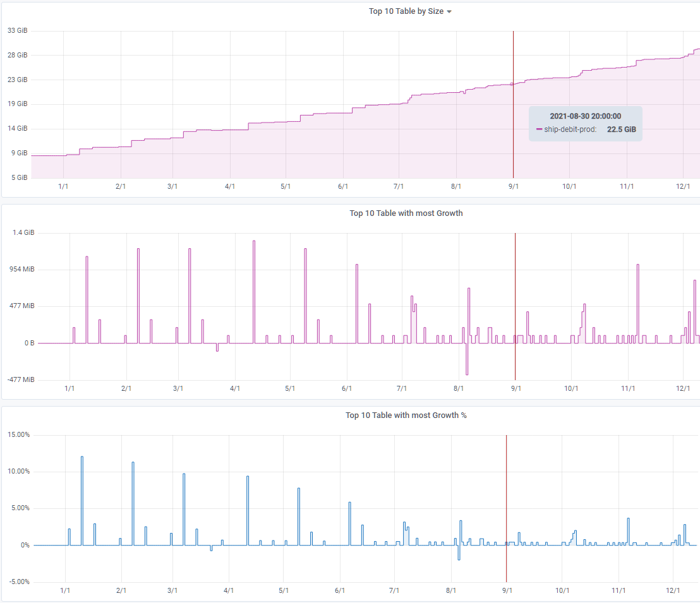This screenshot has width=700, height=603.
Task: Click the 19 GiB y-axis label
Action: pos(18,104)
